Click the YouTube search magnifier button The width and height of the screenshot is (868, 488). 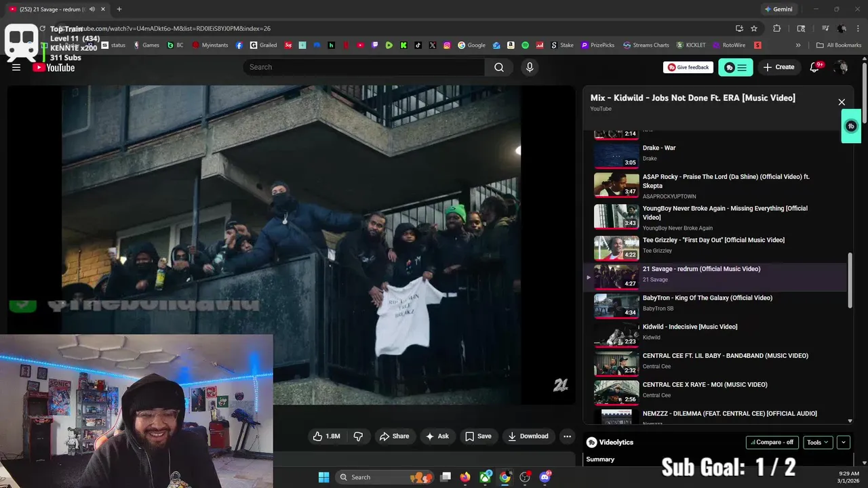499,67
